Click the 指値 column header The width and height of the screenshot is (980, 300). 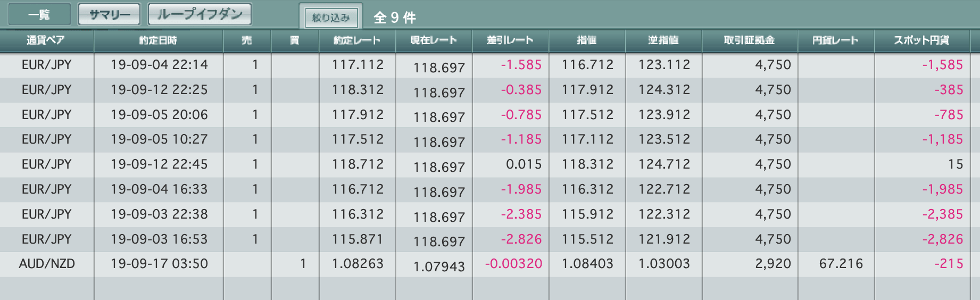coord(587,40)
